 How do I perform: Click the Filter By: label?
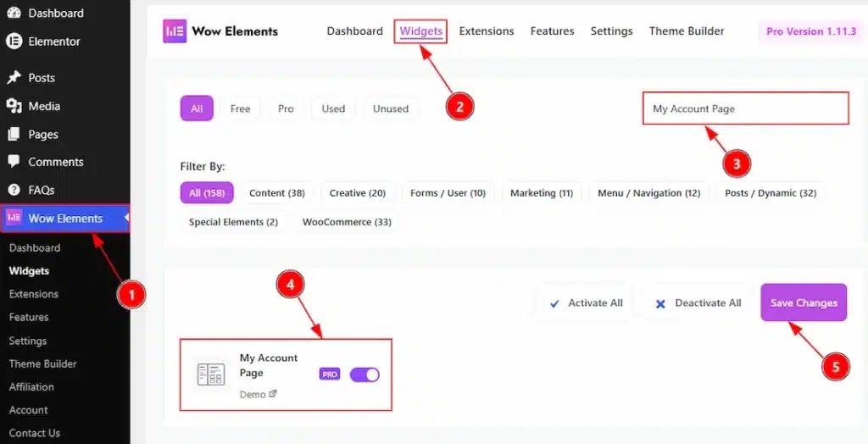point(203,166)
